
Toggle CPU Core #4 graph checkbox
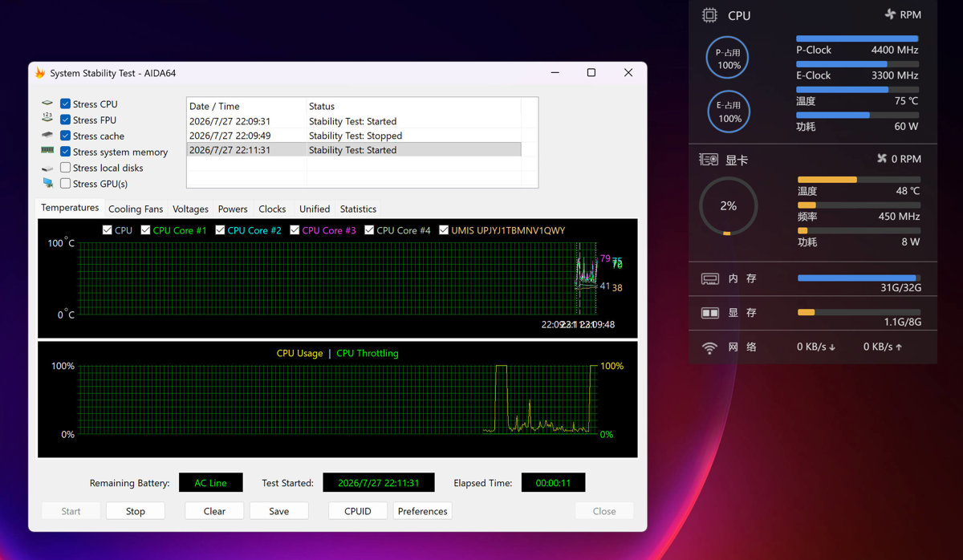[369, 230]
